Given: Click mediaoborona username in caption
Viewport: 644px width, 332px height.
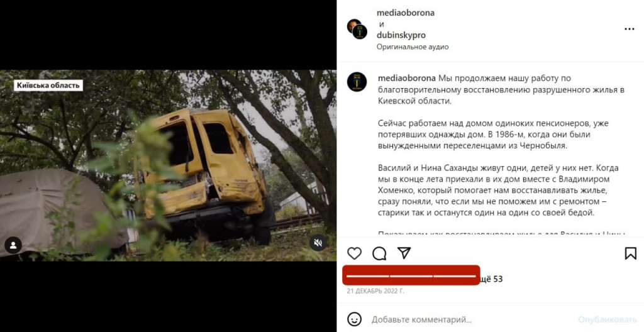Looking at the screenshot, I should 407,78.
